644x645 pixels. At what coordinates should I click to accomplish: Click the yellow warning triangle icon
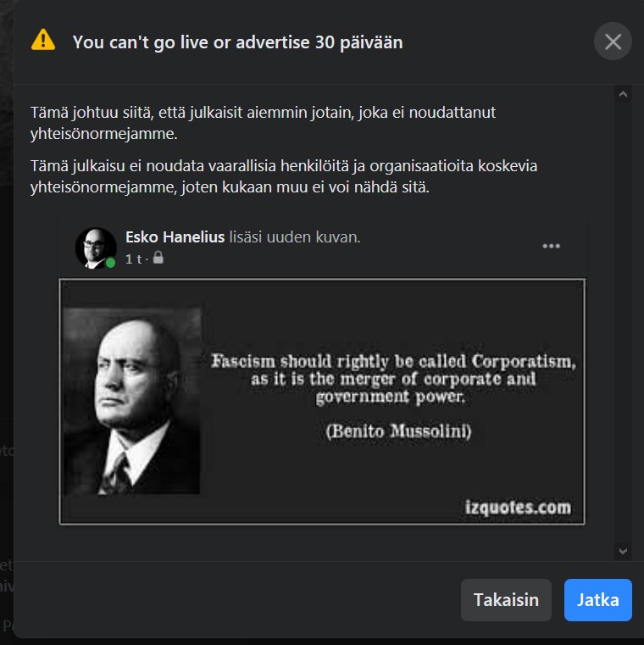[43, 40]
